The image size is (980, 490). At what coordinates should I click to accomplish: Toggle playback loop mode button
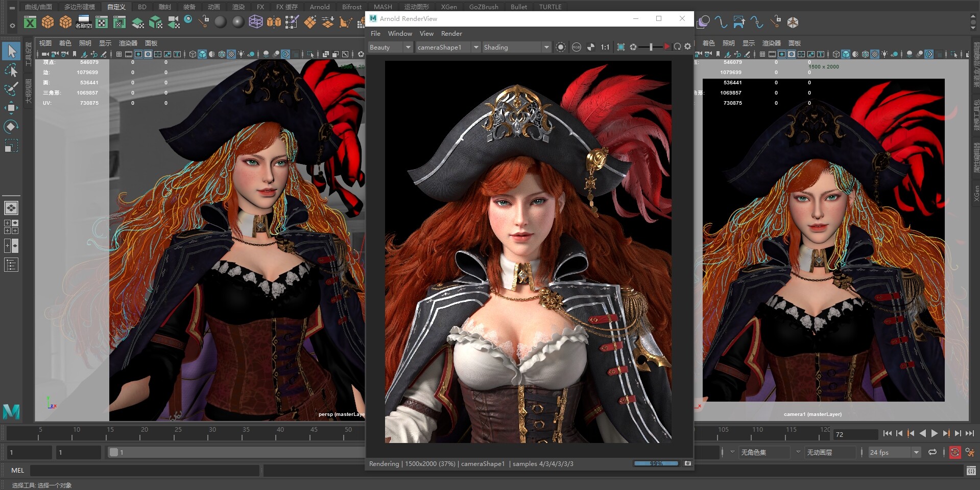click(933, 452)
